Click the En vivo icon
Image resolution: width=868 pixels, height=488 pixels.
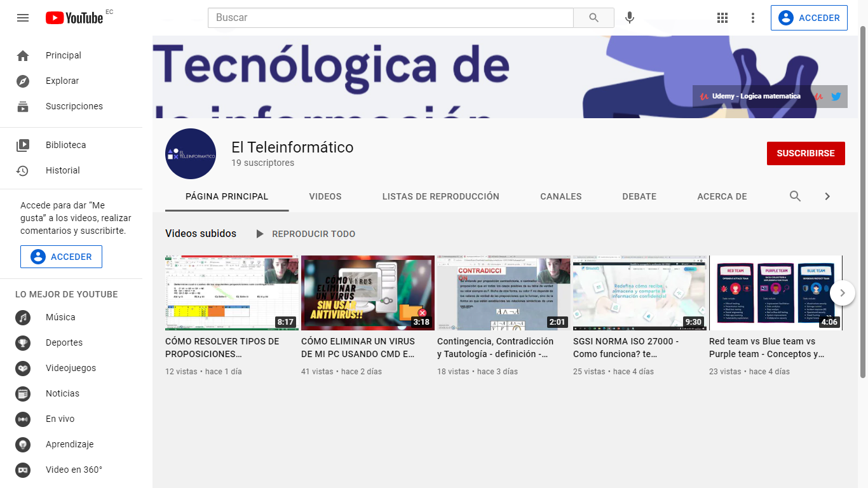coord(23,419)
